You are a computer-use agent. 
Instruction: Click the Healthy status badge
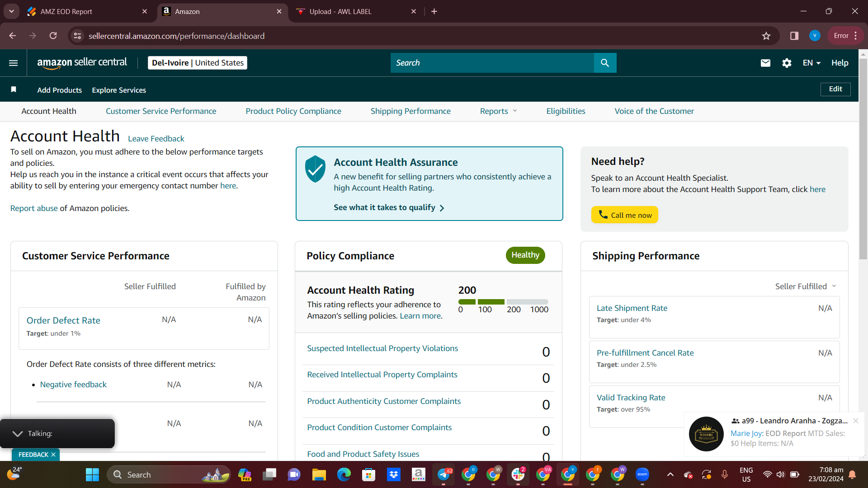525,255
